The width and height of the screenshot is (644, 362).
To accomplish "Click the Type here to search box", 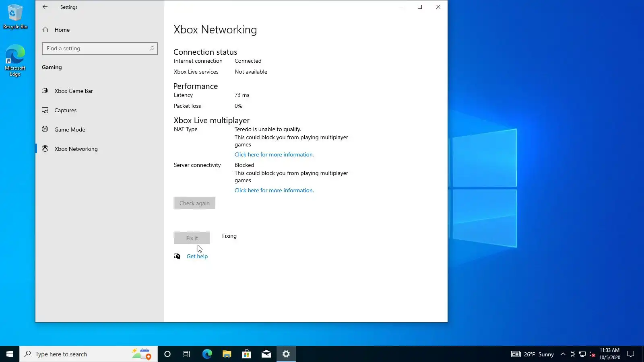I will point(89,354).
